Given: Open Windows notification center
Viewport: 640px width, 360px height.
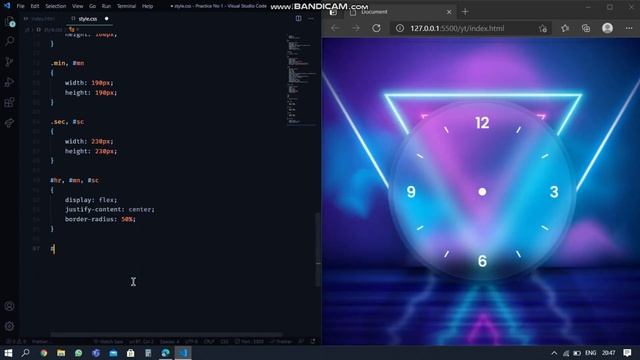Looking at the screenshot, I should [627, 353].
